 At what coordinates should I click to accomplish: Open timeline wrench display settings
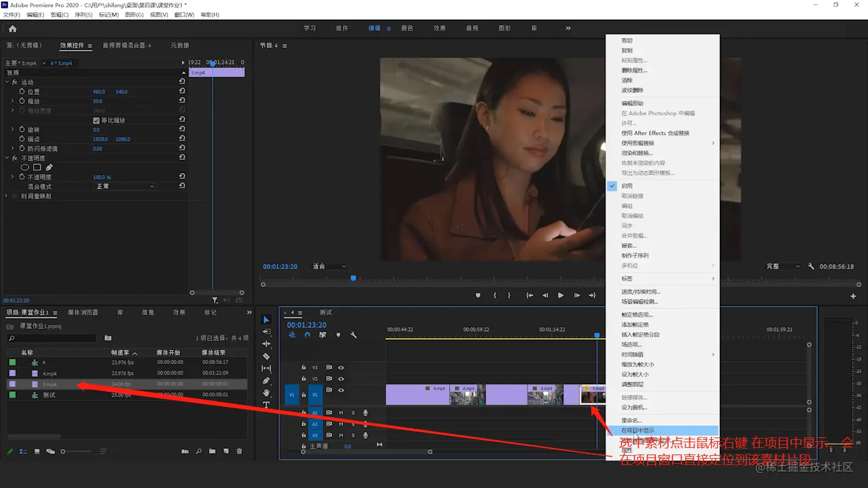354,335
